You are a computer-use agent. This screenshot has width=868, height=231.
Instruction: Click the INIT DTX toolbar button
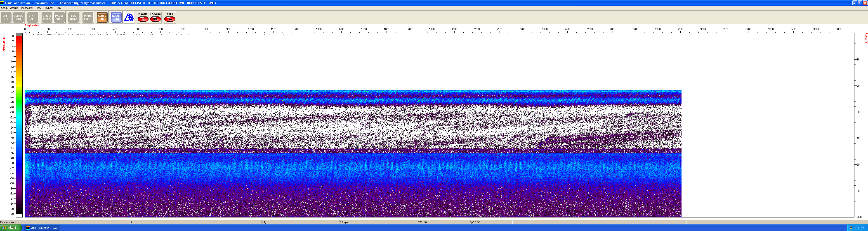(x=6, y=18)
